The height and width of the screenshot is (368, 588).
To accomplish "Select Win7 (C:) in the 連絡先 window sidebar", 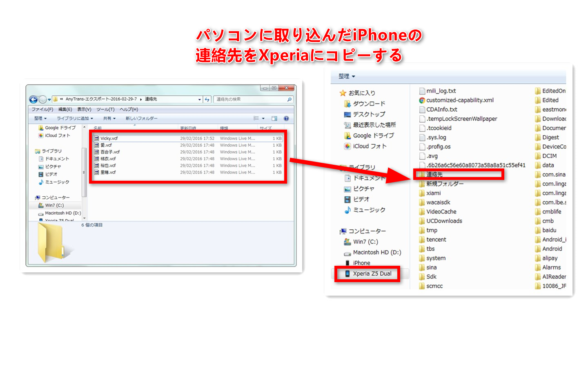I will point(51,205).
